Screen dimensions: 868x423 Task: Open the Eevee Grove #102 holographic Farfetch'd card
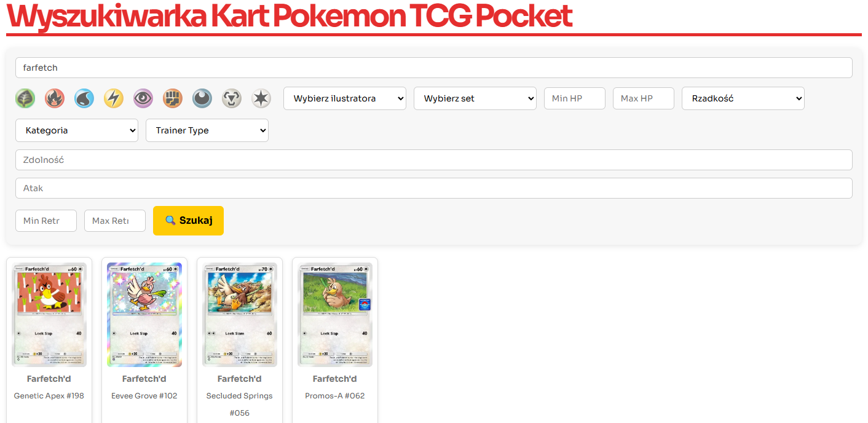click(x=144, y=315)
